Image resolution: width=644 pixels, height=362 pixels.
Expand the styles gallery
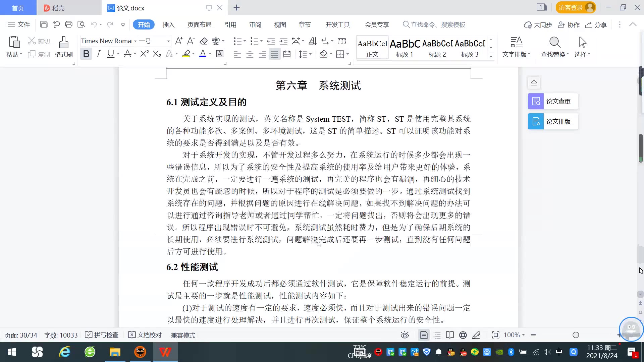491,56
